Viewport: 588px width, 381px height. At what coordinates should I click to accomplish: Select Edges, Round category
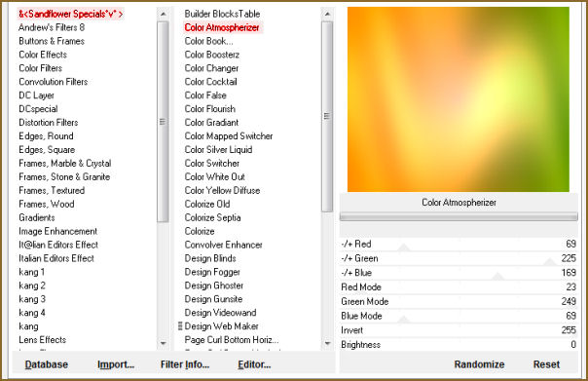click(46, 135)
